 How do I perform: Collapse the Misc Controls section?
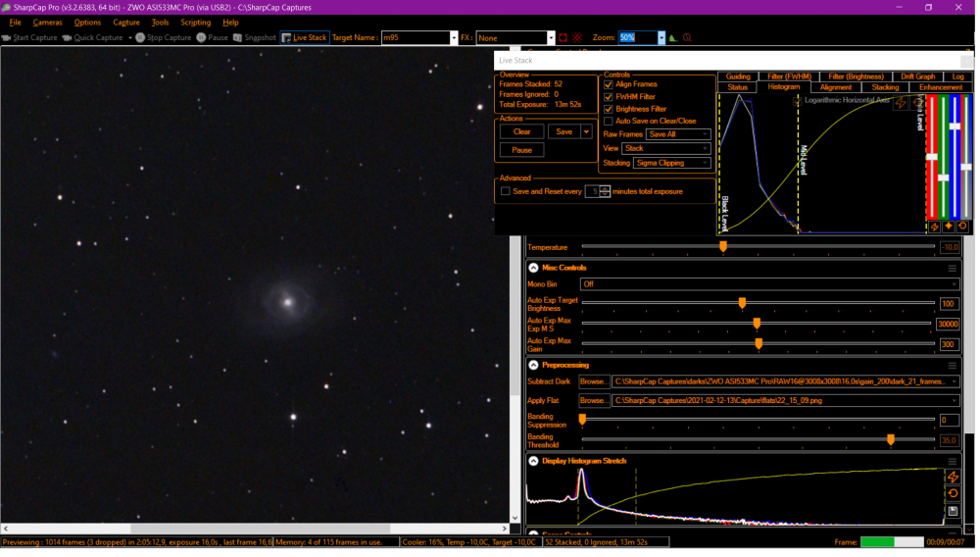tap(533, 268)
